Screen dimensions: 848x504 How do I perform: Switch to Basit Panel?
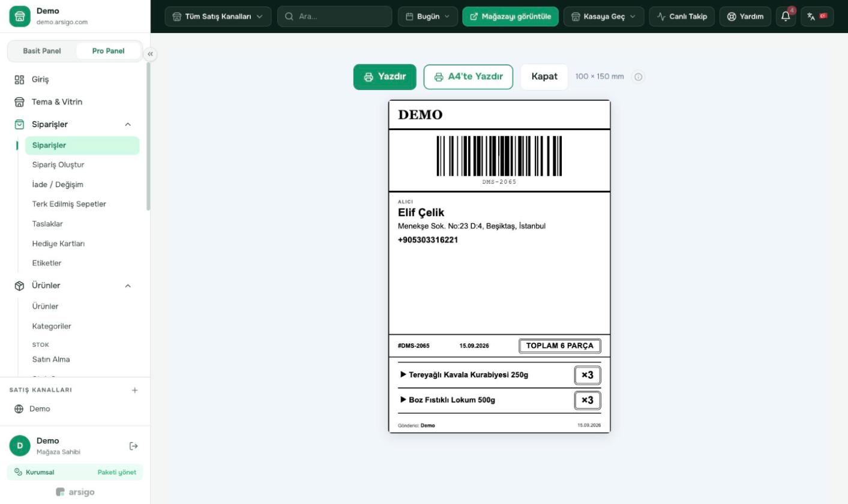(x=42, y=51)
